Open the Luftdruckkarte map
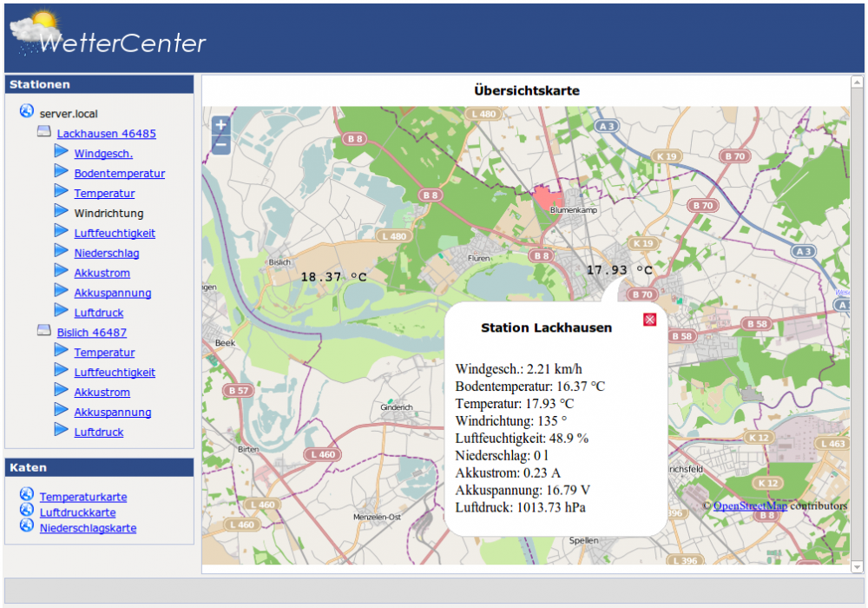Screen dimensions: 868x608 tap(77, 512)
